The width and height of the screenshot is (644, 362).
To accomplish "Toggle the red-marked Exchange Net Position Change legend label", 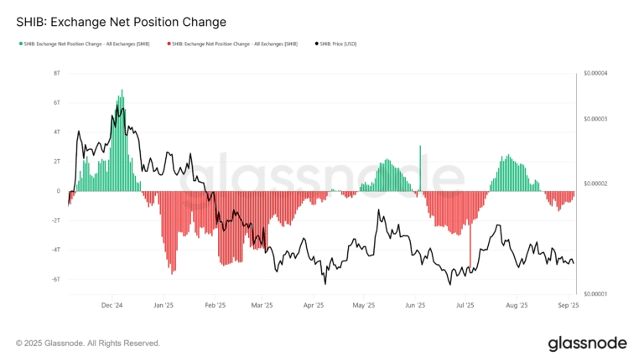I will click(235, 44).
